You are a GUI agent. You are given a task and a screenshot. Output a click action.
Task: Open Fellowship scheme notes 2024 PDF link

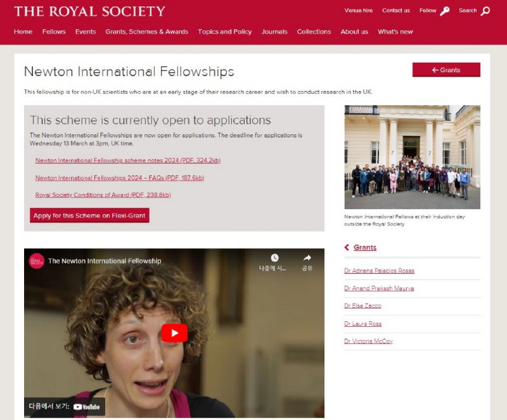(x=128, y=160)
